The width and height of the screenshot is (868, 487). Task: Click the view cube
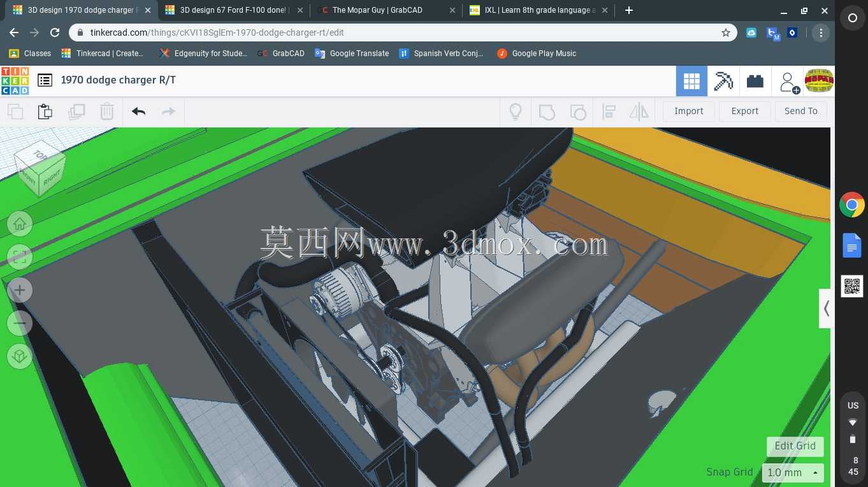(x=40, y=170)
